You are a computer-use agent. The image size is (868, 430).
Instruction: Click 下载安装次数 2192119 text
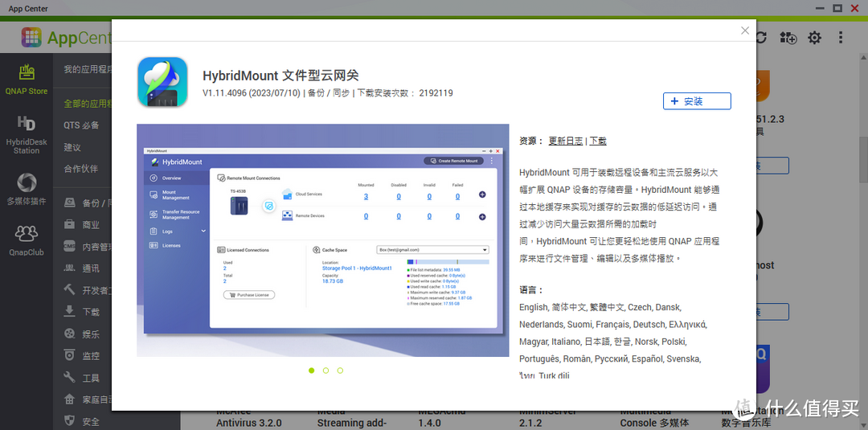404,93
